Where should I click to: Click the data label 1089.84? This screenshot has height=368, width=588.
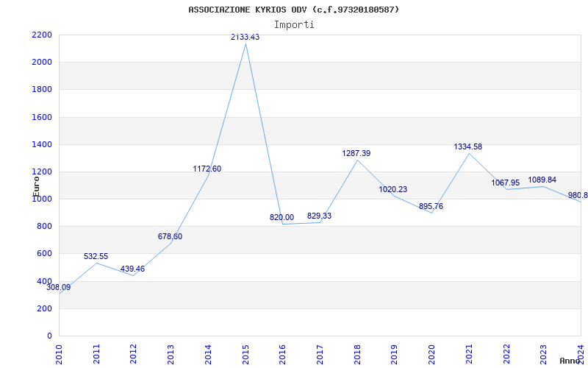(x=542, y=180)
